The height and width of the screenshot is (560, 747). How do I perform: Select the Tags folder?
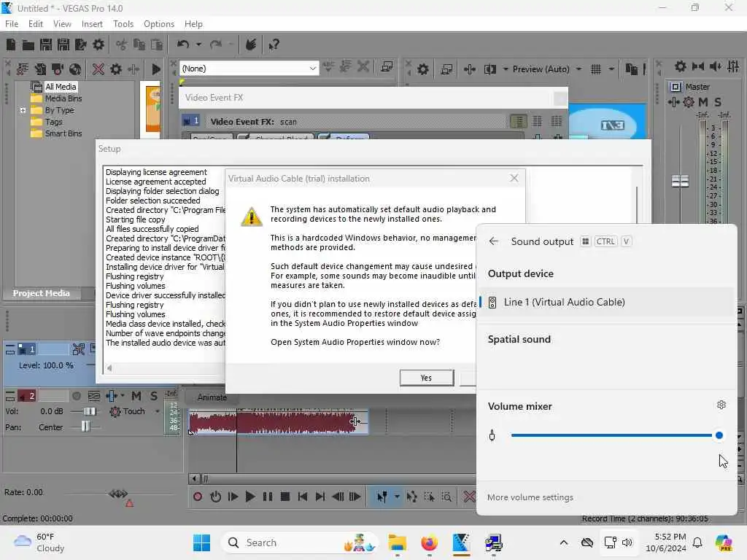[54, 122]
